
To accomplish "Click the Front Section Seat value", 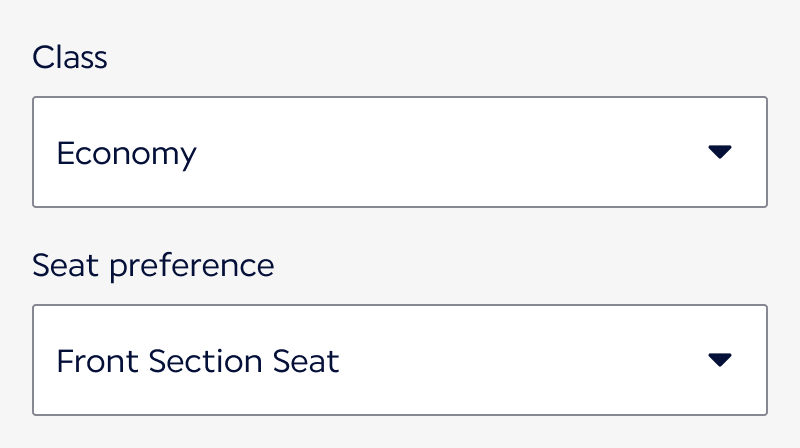I will (x=198, y=361).
